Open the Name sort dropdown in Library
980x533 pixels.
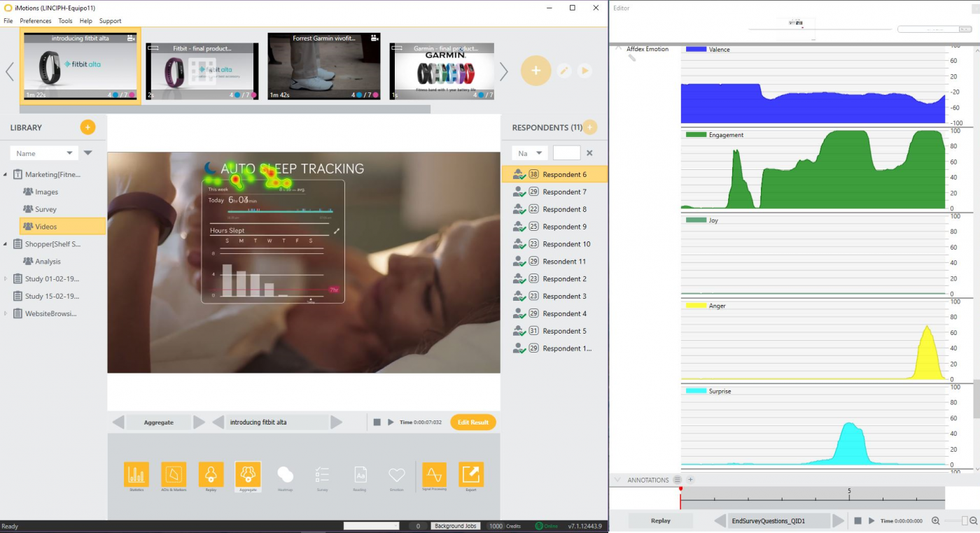click(x=44, y=153)
